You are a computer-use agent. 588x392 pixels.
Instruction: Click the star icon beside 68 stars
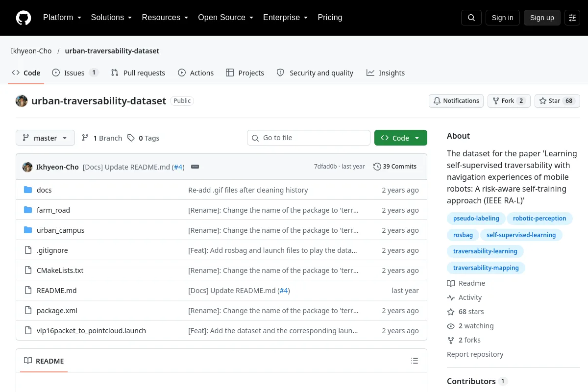451,312
